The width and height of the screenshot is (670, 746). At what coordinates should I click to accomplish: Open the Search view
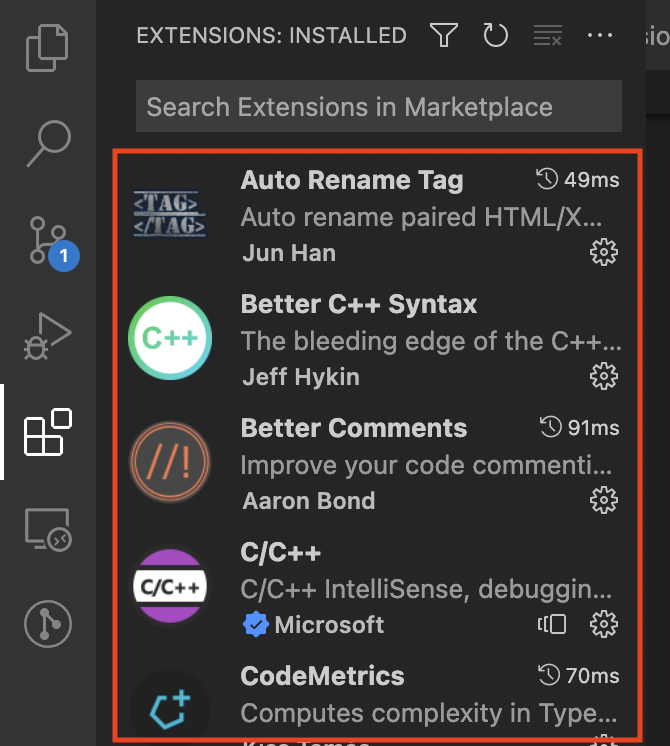(48, 143)
